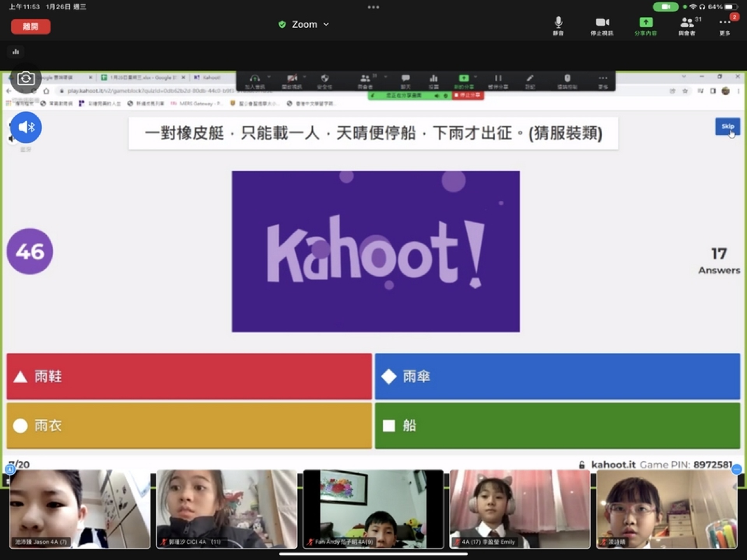Click the Kahoot logo image
Image resolution: width=747 pixels, height=560 pixels.
tap(376, 251)
